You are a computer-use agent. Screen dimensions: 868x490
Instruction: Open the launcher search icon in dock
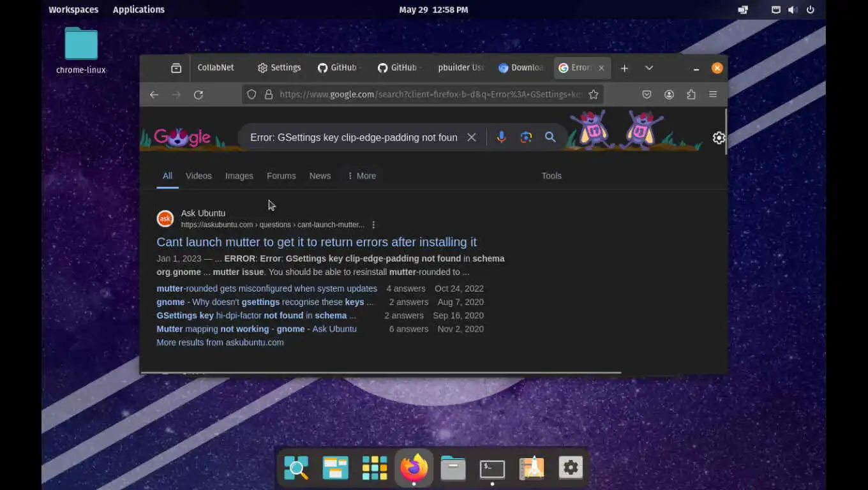[x=296, y=468]
